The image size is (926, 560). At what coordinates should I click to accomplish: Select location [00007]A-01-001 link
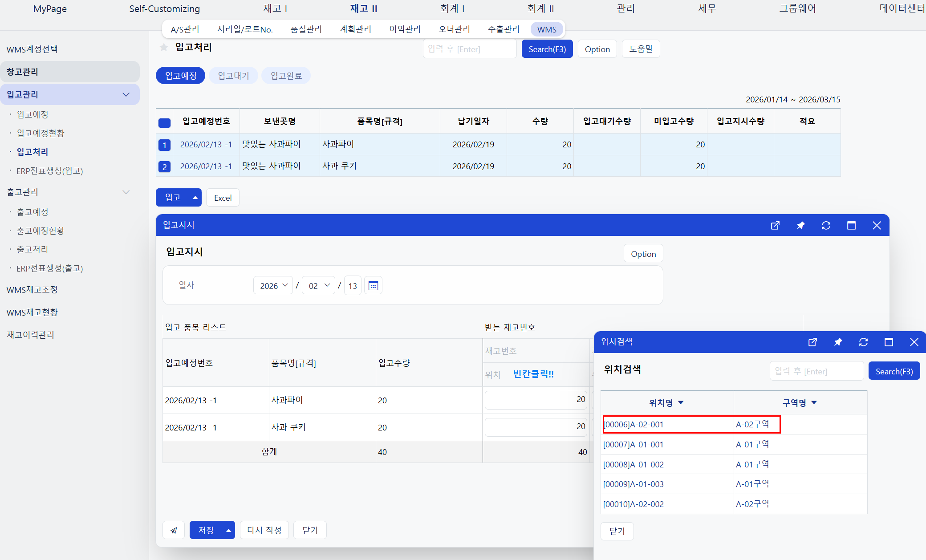click(x=633, y=444)
